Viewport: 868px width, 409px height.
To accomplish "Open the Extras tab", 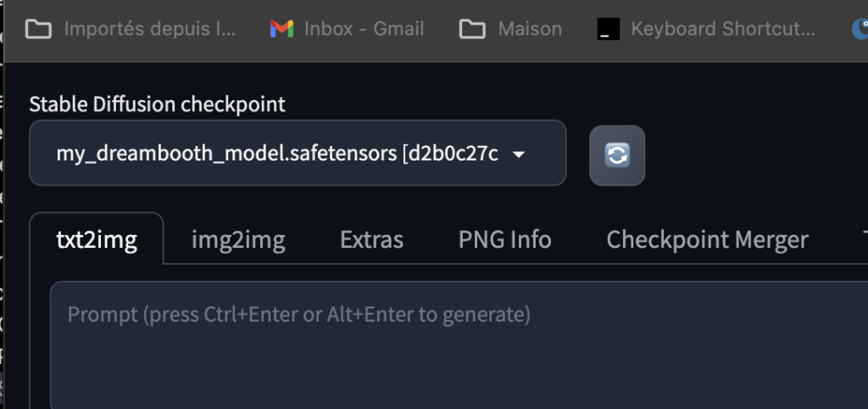I will point(371,239).
